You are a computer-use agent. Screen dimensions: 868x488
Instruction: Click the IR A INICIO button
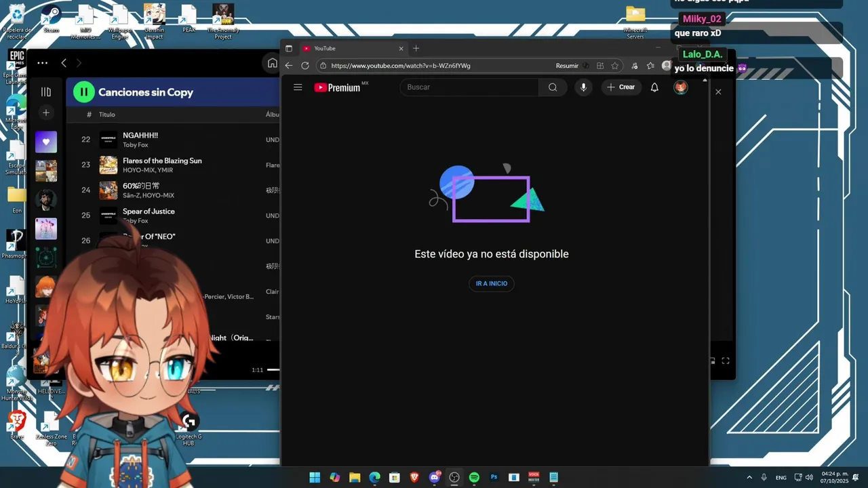pos(492,283)
